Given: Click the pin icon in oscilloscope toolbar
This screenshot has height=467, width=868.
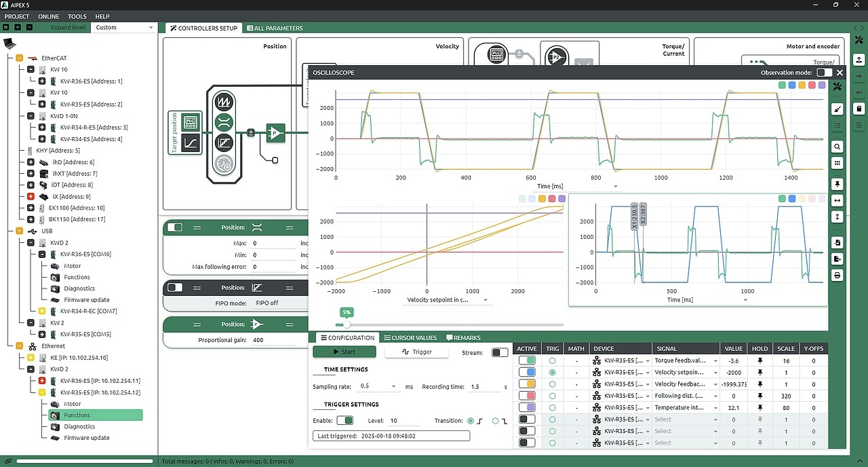Looking at the screenshot, I should point(837,184).
